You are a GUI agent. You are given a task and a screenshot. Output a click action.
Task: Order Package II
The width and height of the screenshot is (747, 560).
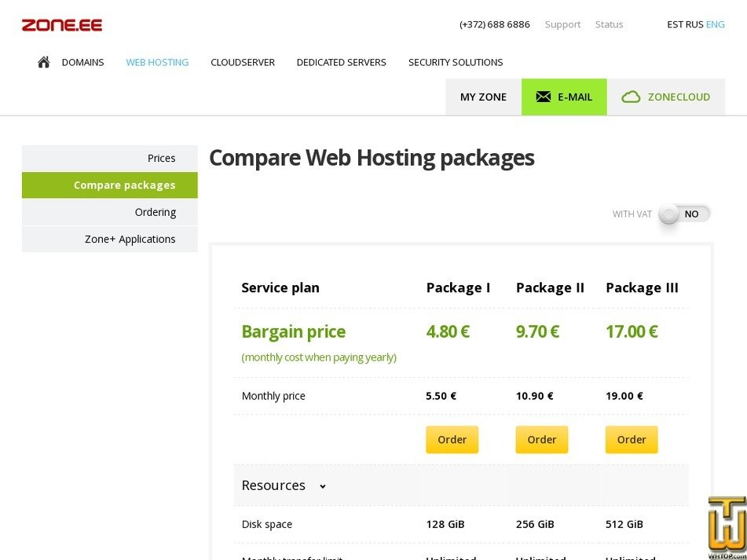541,440
